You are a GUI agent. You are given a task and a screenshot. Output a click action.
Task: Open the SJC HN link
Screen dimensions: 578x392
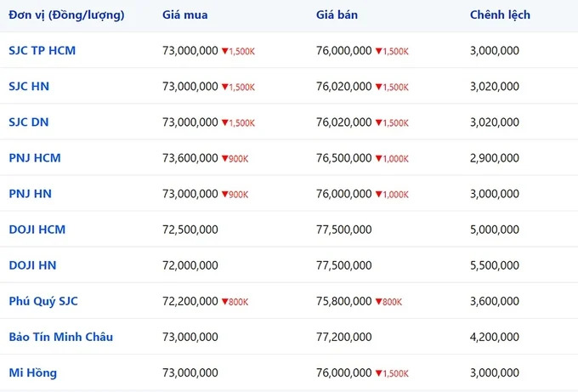click(x=29, y=86)
